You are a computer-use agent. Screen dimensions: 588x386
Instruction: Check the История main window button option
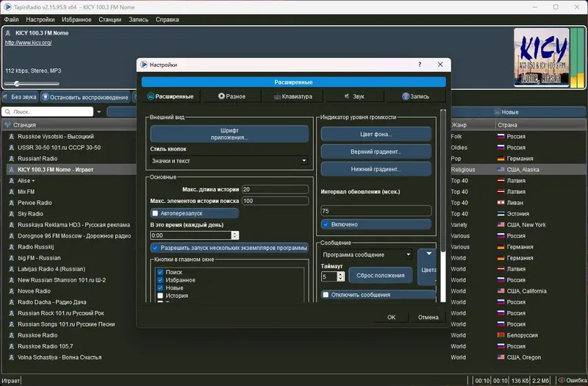tap(160, 296)
